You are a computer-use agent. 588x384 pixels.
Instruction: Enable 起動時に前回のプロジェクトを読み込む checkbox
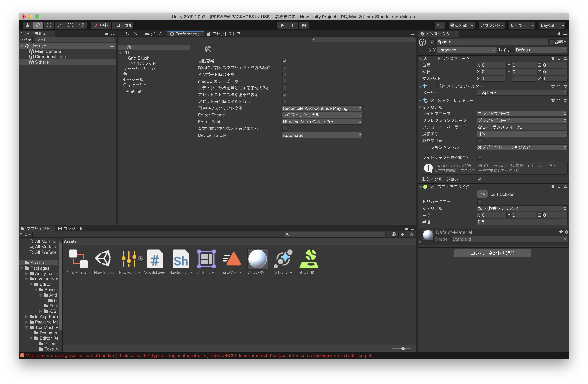(285, 68)
